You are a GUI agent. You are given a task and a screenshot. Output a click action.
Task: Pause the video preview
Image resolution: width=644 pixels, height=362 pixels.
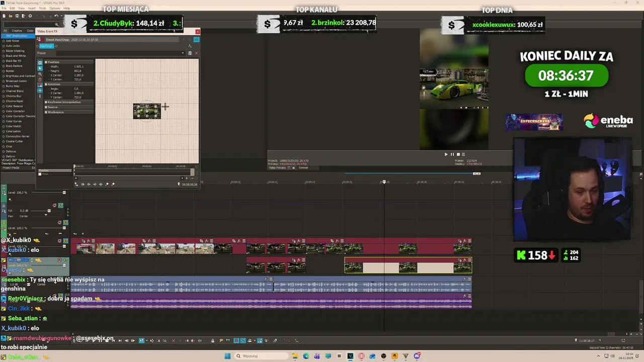[x=452, y=154]
